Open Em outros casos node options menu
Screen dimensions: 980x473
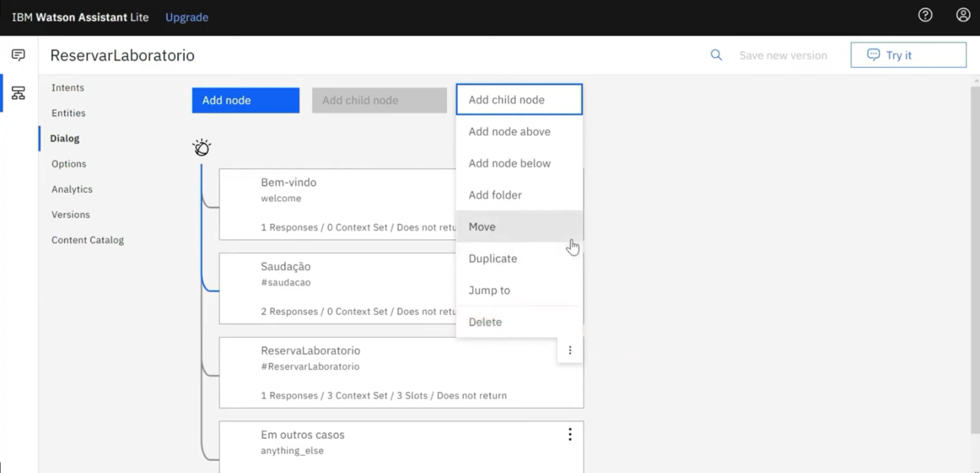[x=570, y=435]
